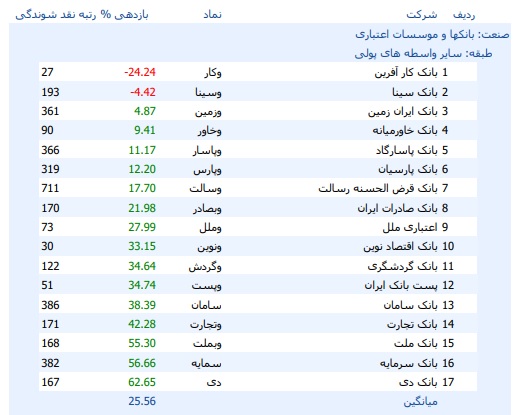517x415 pixels.
Task: Click company name 'بانک تجارت'
Action: [412, 324]
